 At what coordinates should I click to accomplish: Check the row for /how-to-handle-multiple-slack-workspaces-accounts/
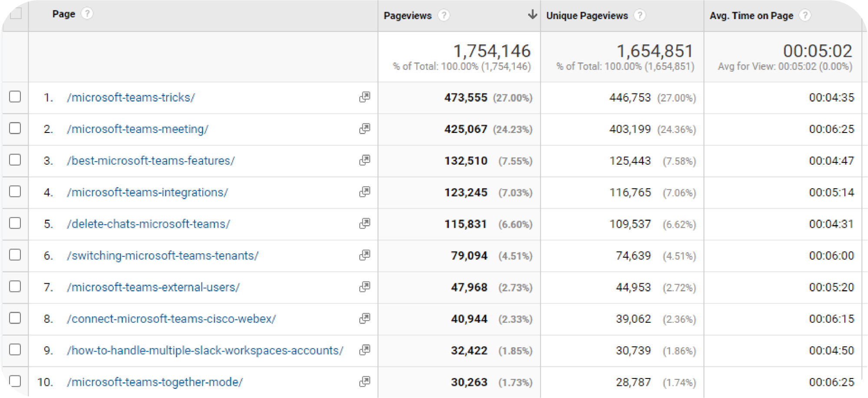click(x=15, y=350)
